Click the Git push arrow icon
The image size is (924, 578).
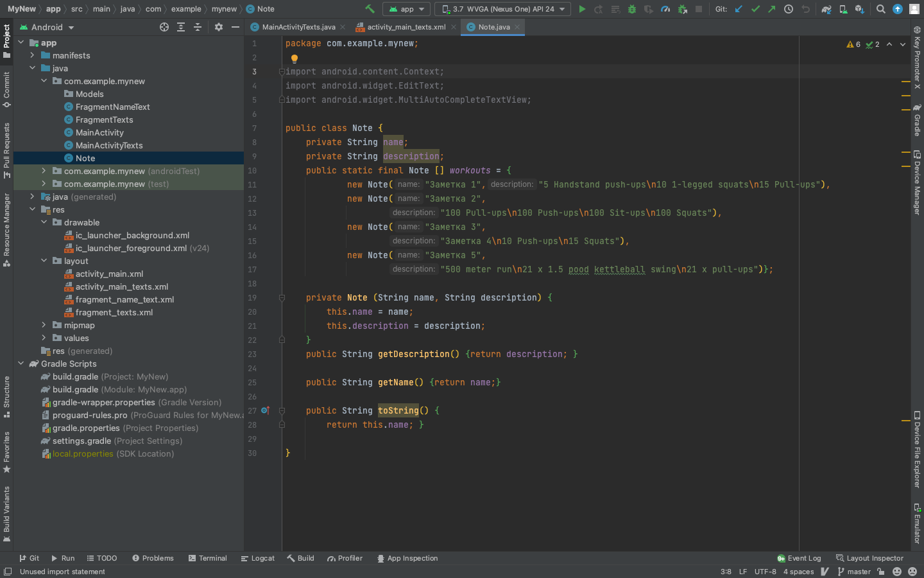[772, 9]
